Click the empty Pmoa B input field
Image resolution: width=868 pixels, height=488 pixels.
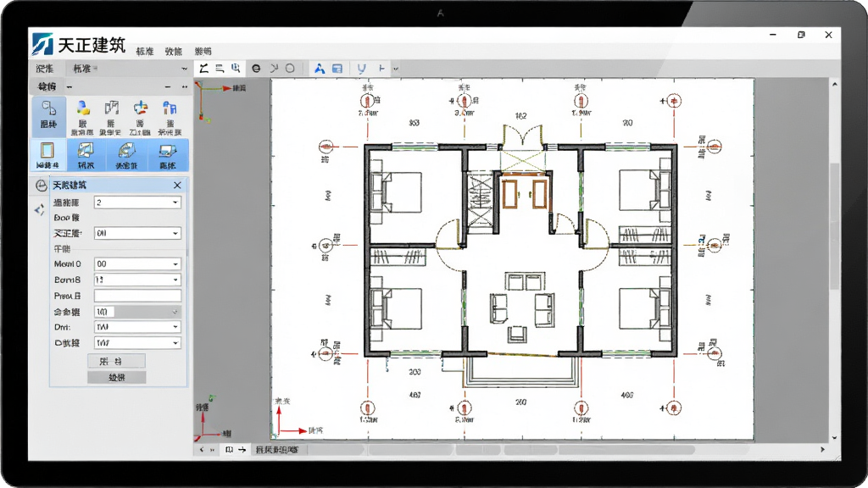(x=137, y=296)
